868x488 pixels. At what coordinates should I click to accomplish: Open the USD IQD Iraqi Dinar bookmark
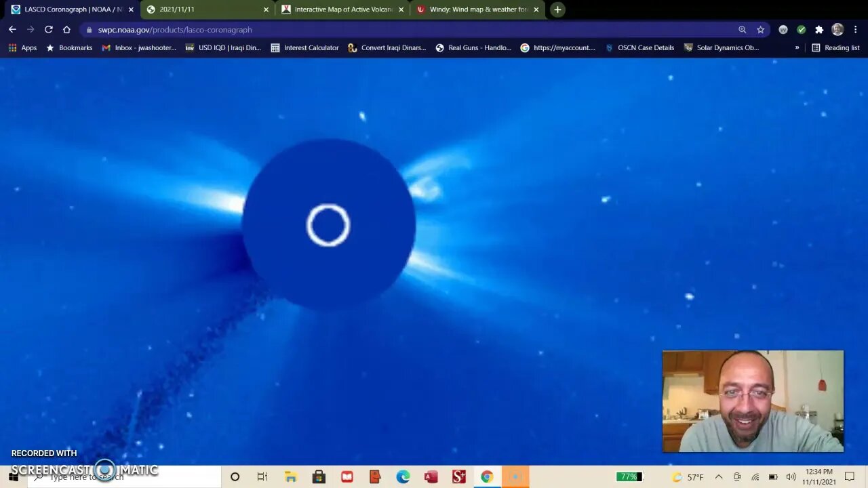(223, 47)
